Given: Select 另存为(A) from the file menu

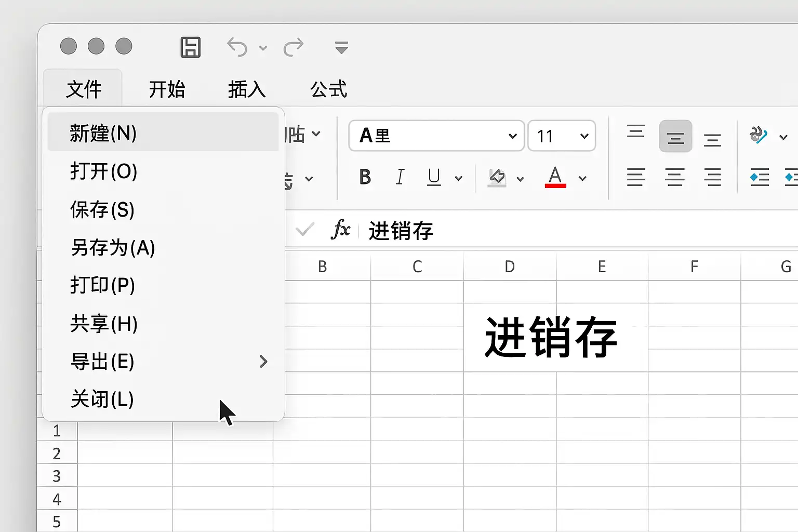Looking at the screenshot, I should click(113, 248).
